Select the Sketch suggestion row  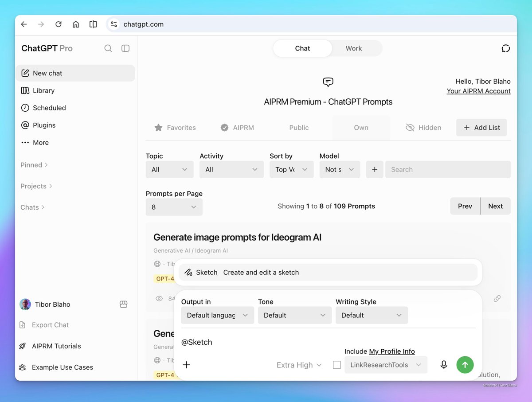[328, 273]
